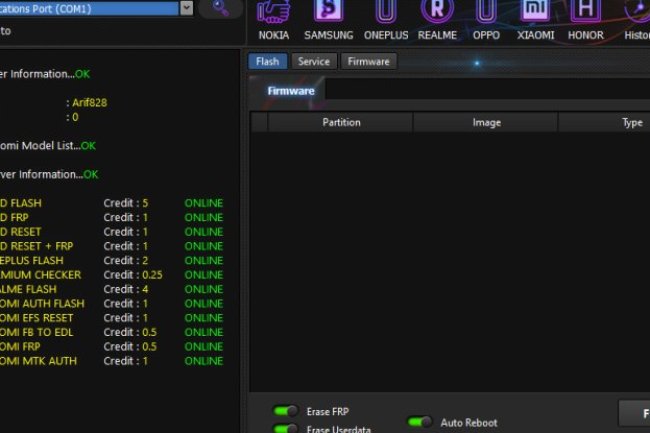Click the 'Credit : 2' value
This screenshot has height=433, width=650.
126,261
